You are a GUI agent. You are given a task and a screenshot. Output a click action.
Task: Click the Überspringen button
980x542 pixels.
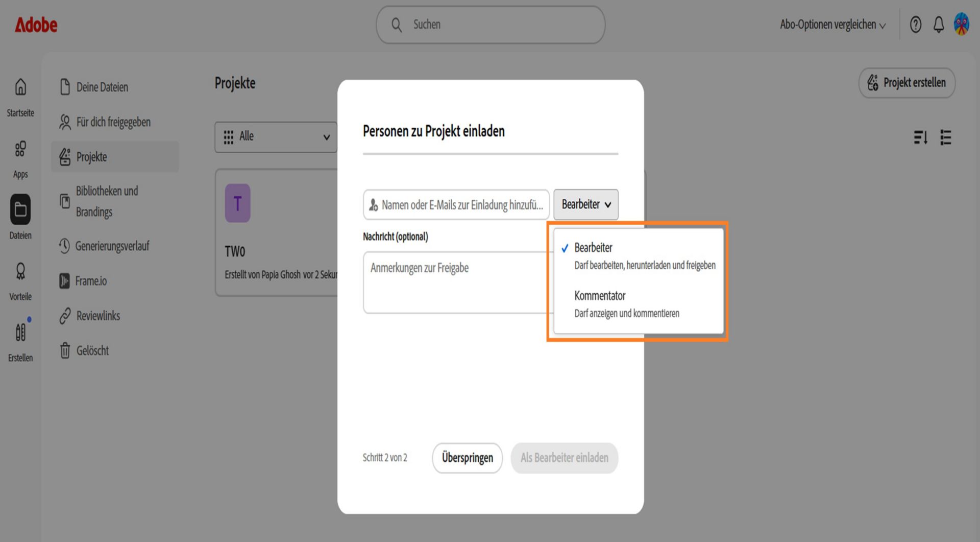tap(467, 458)
